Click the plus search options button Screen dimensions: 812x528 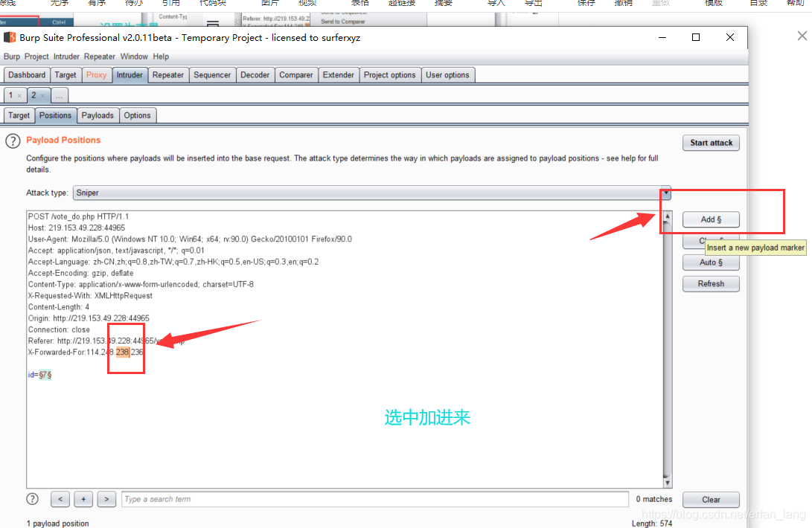point(83,499)
